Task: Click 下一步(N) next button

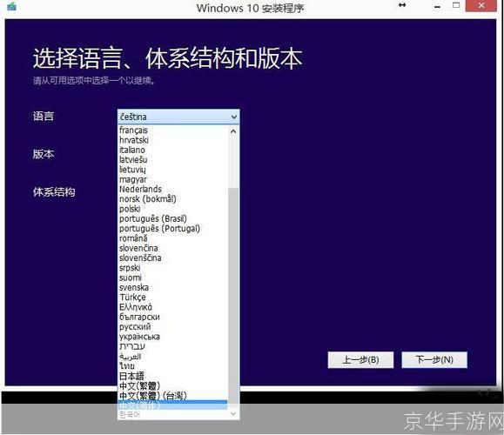Action: pyautogui.click(x=434, y=359)
